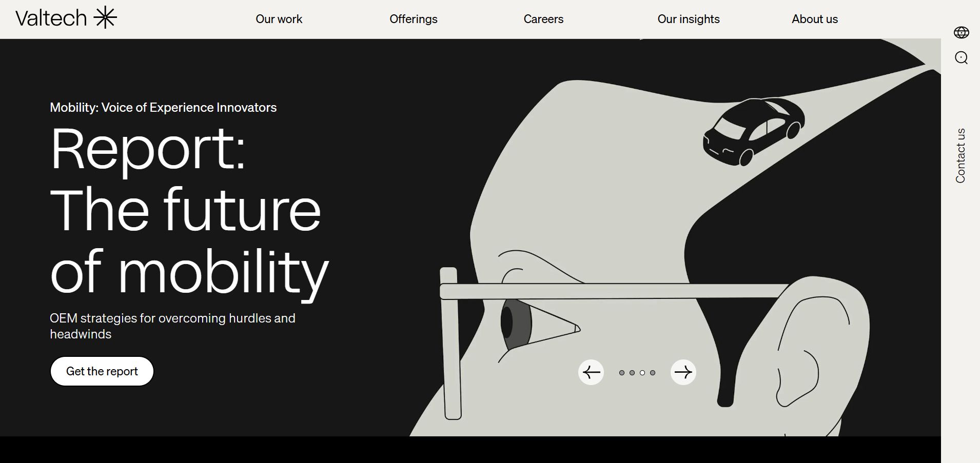This screenshot has width=980, height=463.
Task: Click the car illustration in the hero image
Action: pyautogui.click(x=753, y=131)
